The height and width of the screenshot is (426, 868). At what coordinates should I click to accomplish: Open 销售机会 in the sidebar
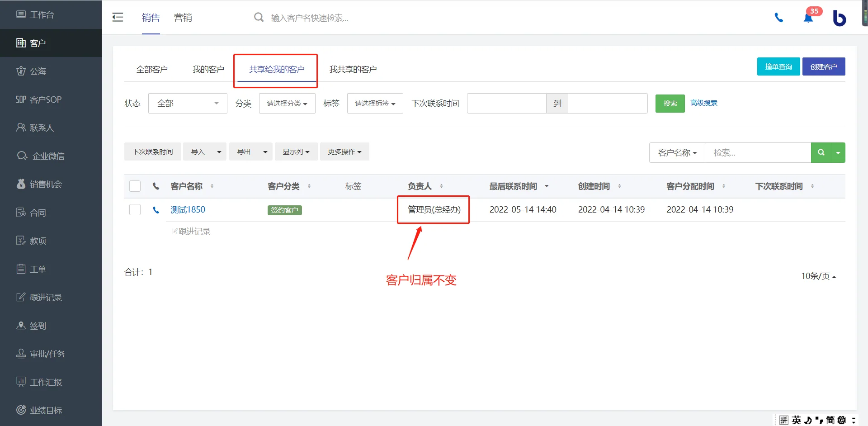[51, 184]
